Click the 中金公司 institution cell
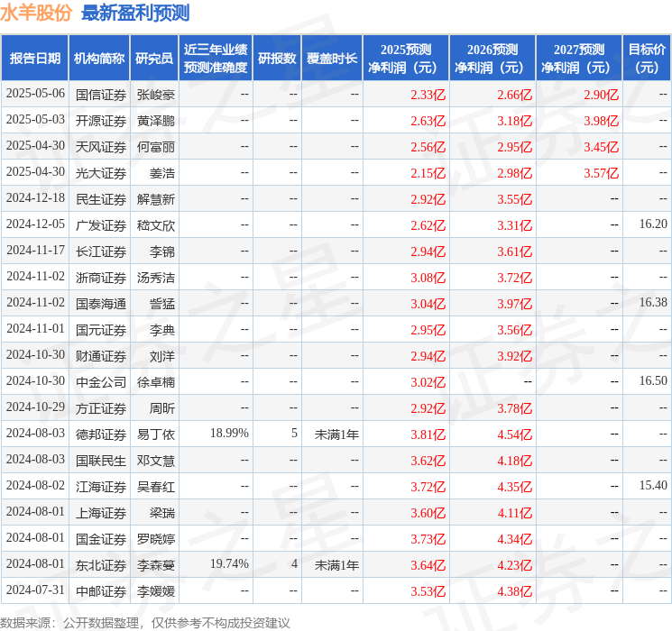The width and height of the screenshot is (672, 631). (x=101, y=382)
